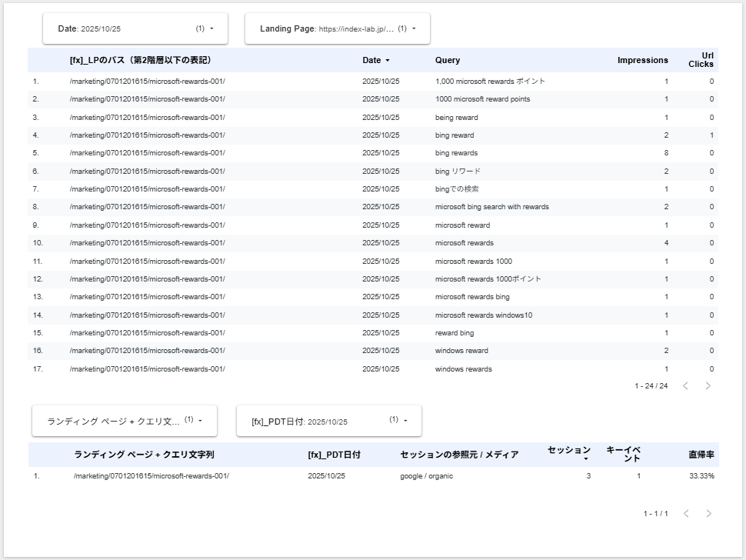The height and width of the screenshot is (560, 746).
Task: Sort the sessions table by 直帰率 header
Action: 701,455
